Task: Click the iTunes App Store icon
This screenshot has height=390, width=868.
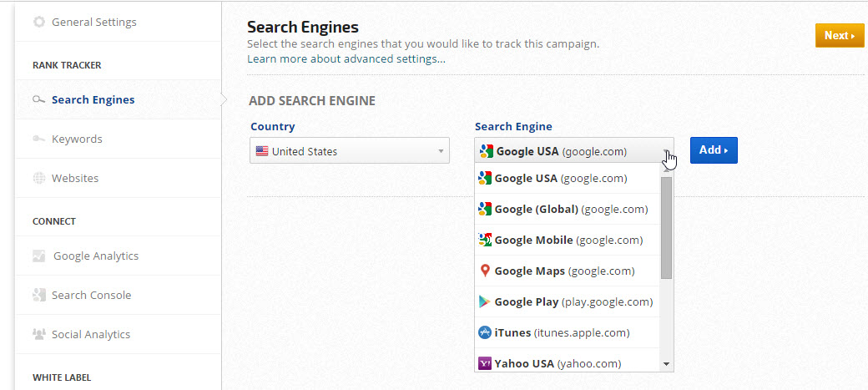Action: pyautogui.click(x=484, y=332)
